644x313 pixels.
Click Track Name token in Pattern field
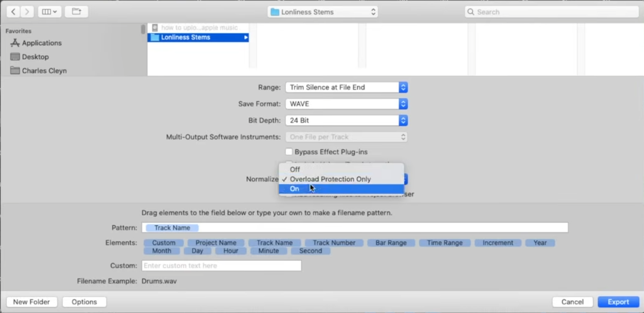[x=172, y=228]
